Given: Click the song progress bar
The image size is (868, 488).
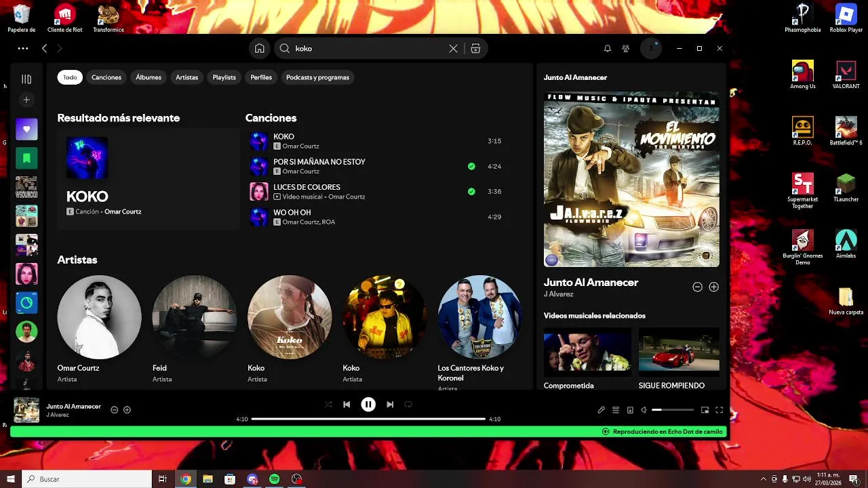Looking at the screenshot, I should click(x=368, y=419).
